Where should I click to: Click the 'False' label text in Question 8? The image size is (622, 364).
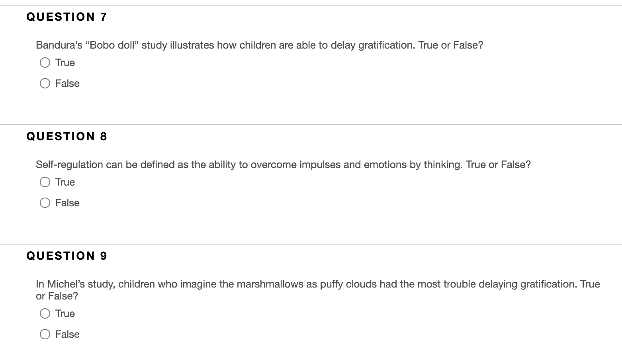click(67, 203)
